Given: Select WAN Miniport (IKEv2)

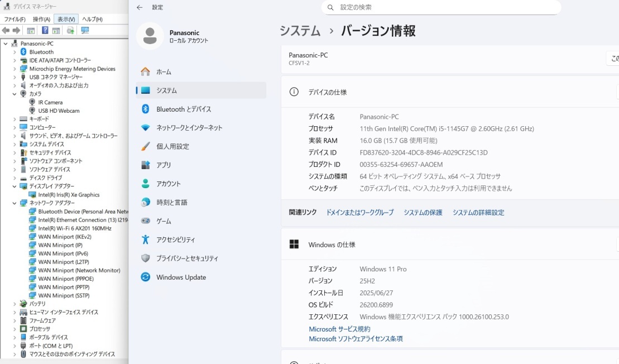Looking at the screenshot, I should 65,237.
